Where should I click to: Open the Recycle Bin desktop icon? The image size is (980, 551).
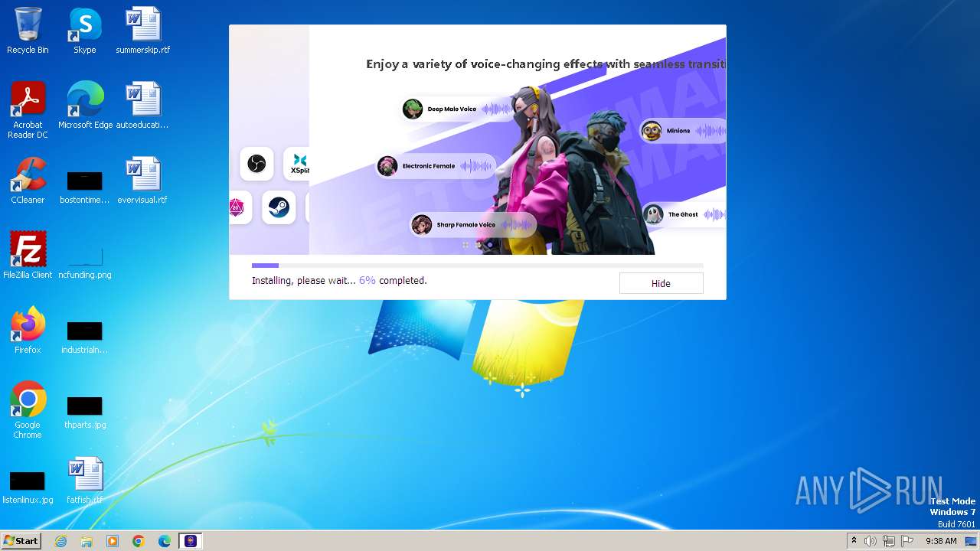(28, 31)
